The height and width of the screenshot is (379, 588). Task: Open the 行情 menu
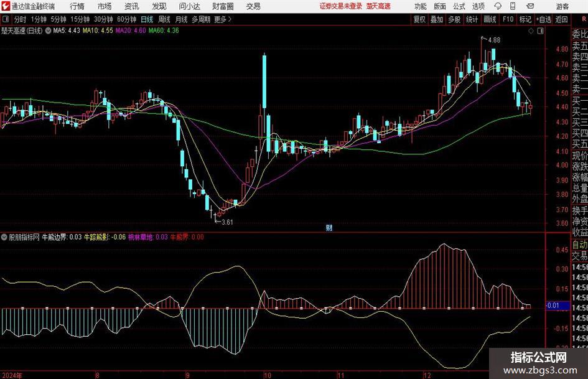(77, 6)
